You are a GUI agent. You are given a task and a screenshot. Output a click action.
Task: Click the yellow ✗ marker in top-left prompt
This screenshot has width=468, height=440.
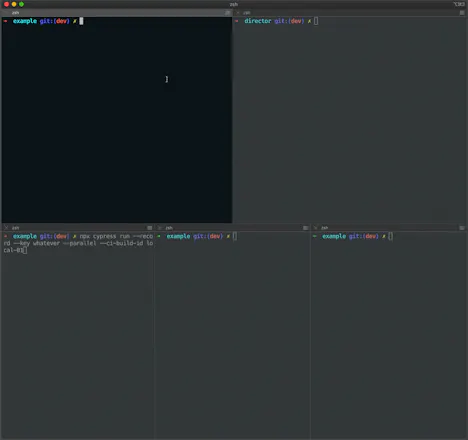pos(75,21)
